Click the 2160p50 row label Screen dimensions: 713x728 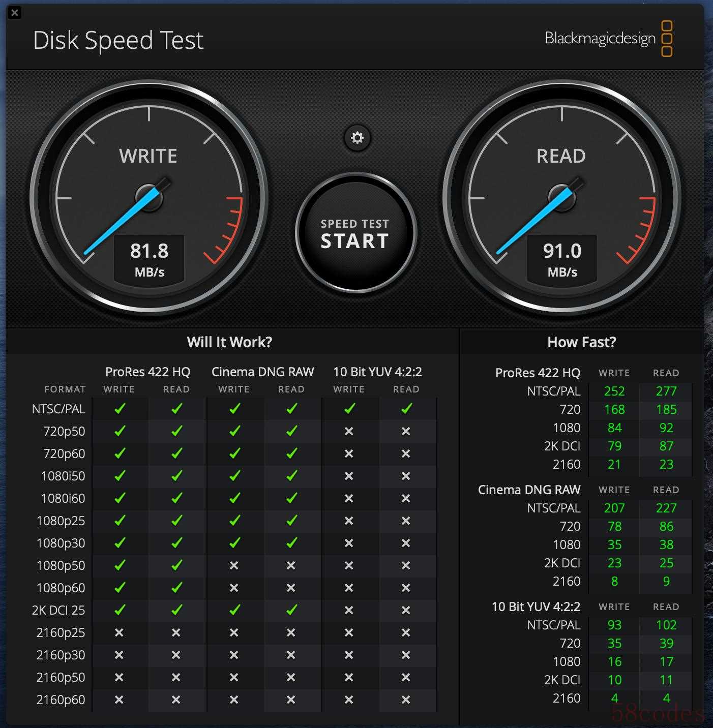(x=61, y=677)
